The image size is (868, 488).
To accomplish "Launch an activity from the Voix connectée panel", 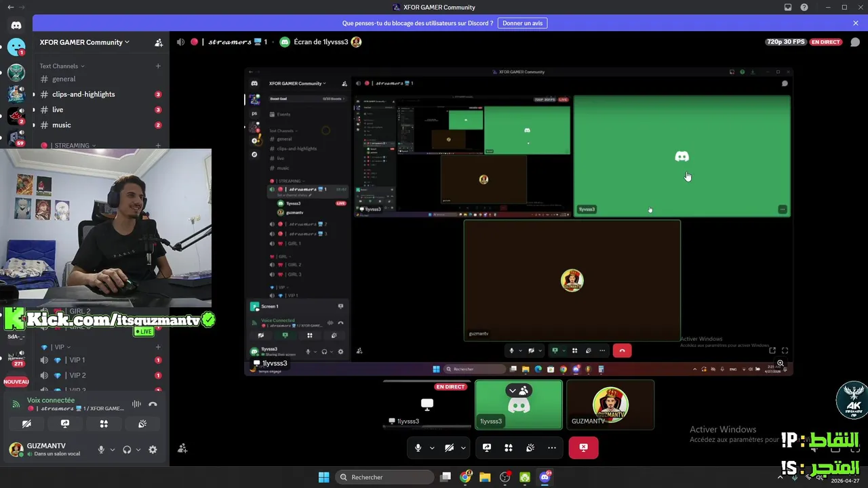I will 104,424.
